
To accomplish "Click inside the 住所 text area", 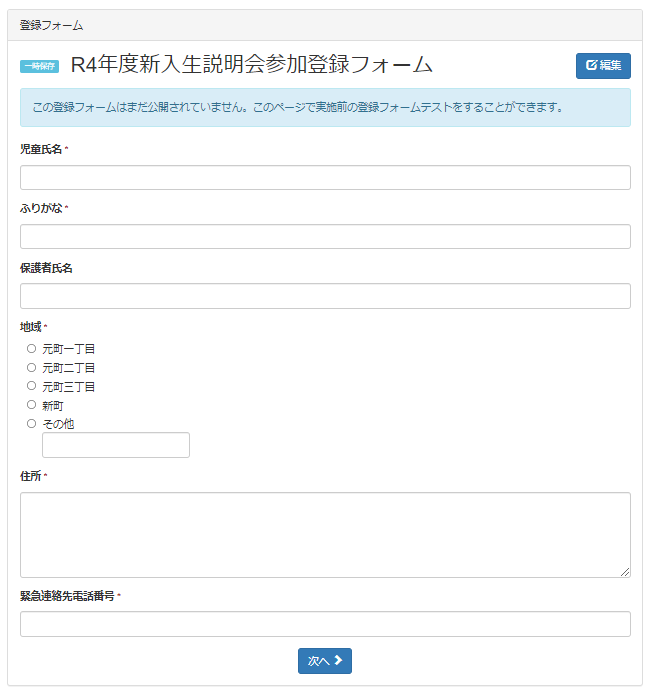I will coord(325,534).
